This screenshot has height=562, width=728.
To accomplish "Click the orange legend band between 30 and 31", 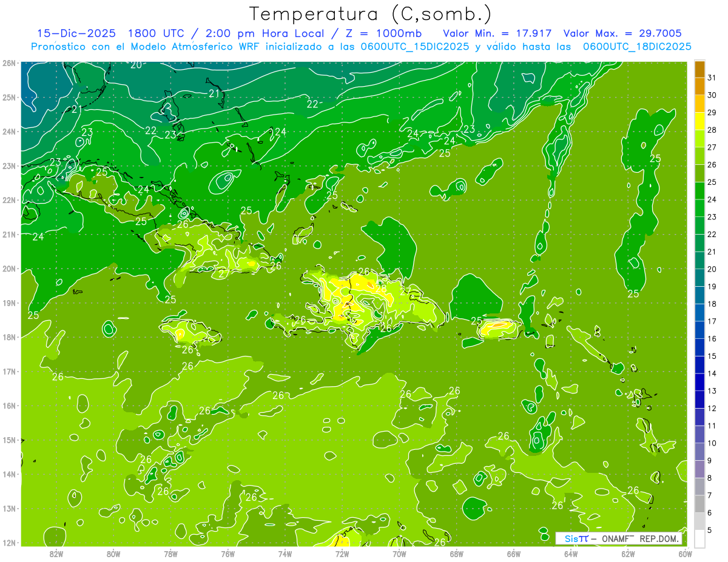I will pyautogui.click(x=699, y=87).
